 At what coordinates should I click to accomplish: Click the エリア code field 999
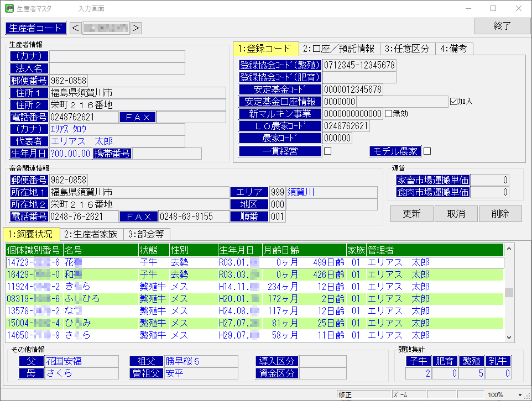pyautogui.click(x=278, y=192)
